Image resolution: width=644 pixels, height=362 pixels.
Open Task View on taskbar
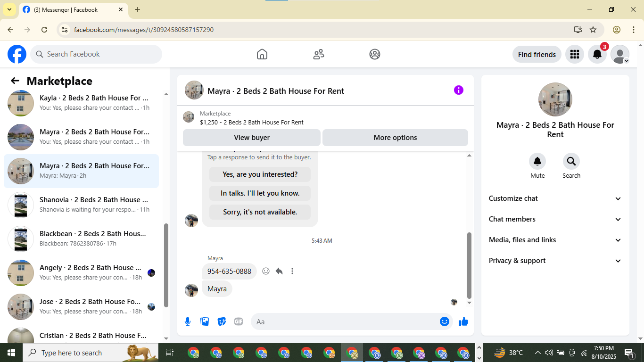(170, 353)
